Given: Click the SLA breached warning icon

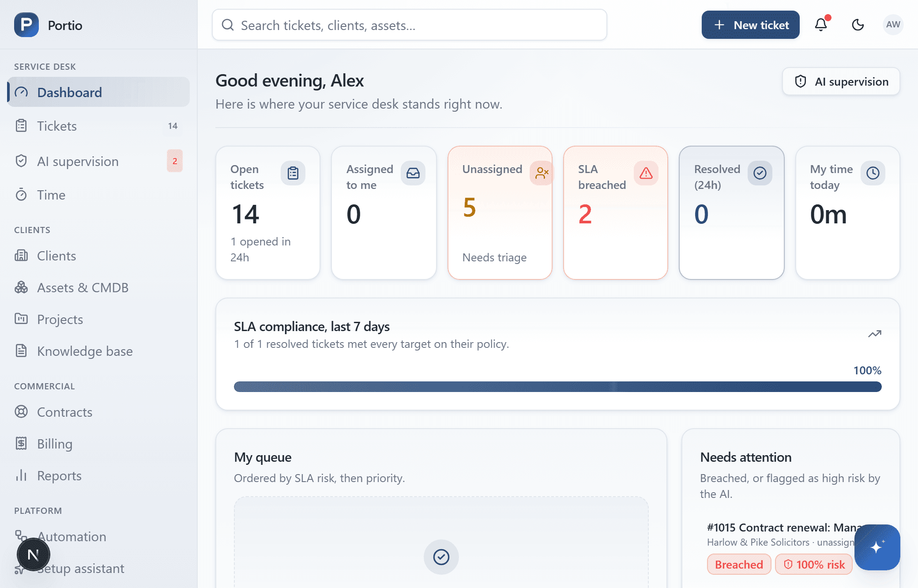Looking at the screenshot, I should (646, 173).
